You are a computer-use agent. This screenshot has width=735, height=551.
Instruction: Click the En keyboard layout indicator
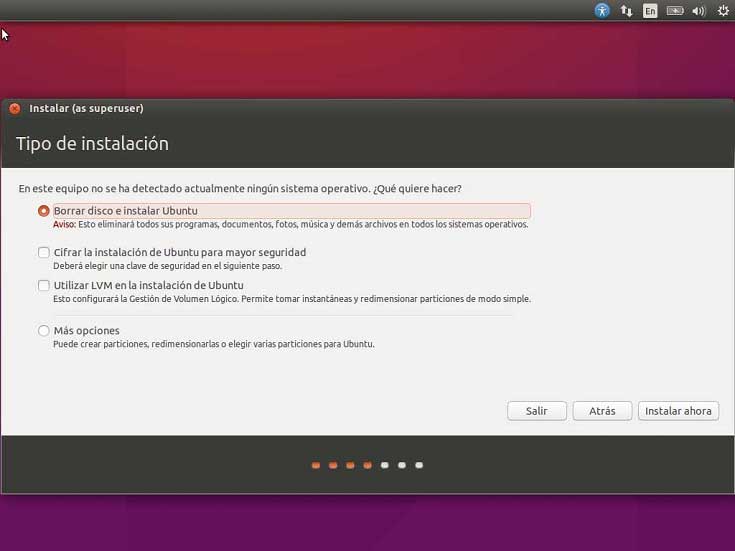650,11
